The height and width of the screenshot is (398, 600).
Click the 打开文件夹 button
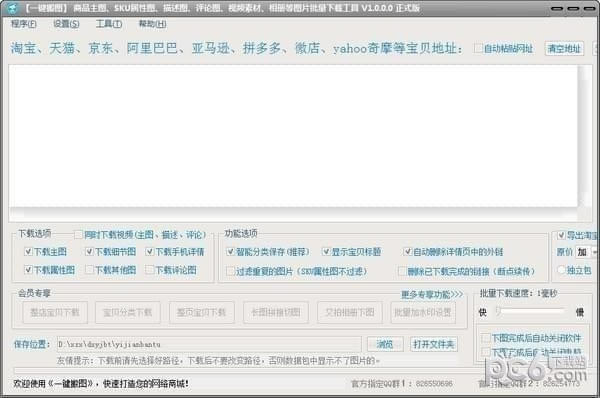(x=434, y=344)
